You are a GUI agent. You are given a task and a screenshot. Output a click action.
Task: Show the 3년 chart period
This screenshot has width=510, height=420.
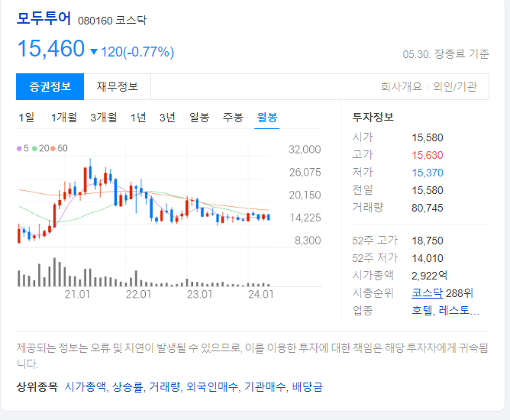pos(167,118)
